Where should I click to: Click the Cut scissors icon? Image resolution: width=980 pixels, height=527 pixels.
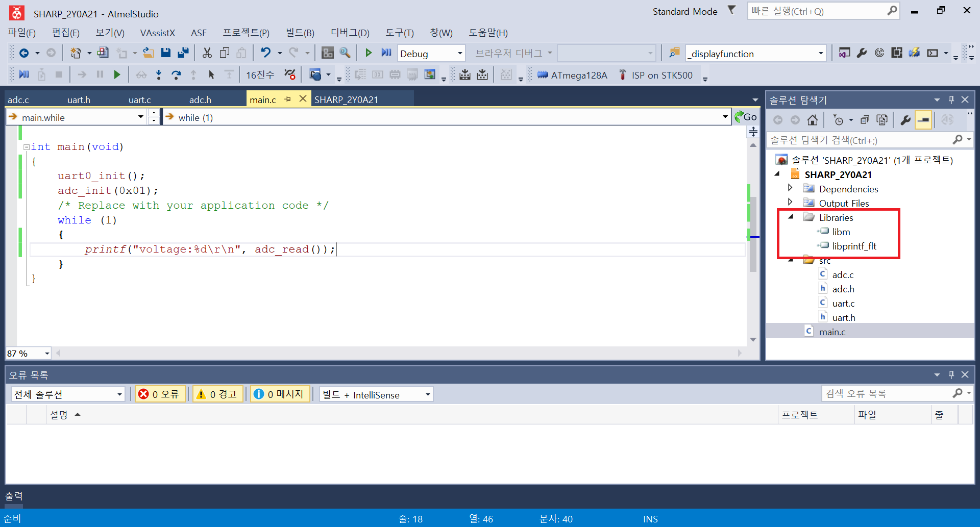pyautogui.click(x=207, y=53)
